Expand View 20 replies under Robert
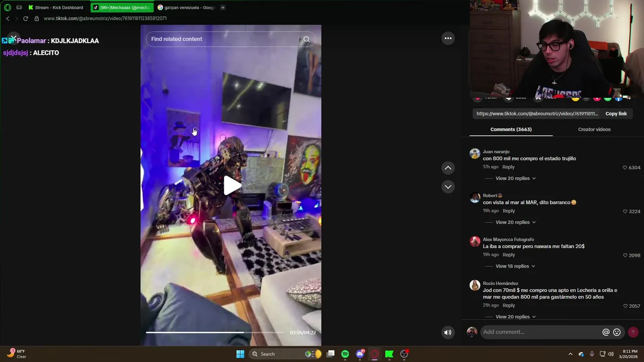This screenshot has width=644, height=362. (x=515, y=222)
